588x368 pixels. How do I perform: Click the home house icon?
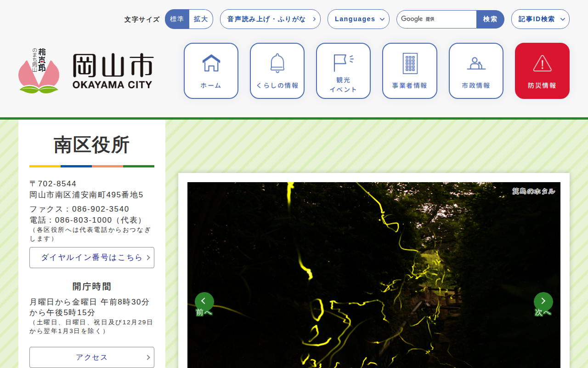pos(211,63)
